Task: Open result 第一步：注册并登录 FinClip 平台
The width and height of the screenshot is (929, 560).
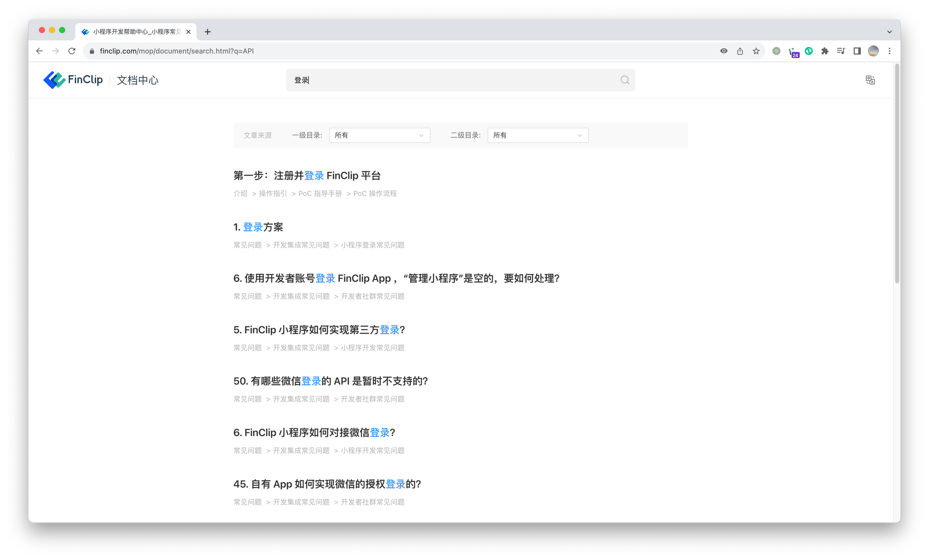Action: click(307, 176)
